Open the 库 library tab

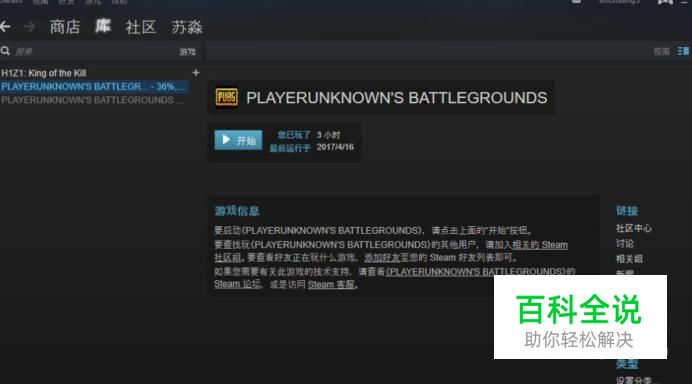click(103, 26)
